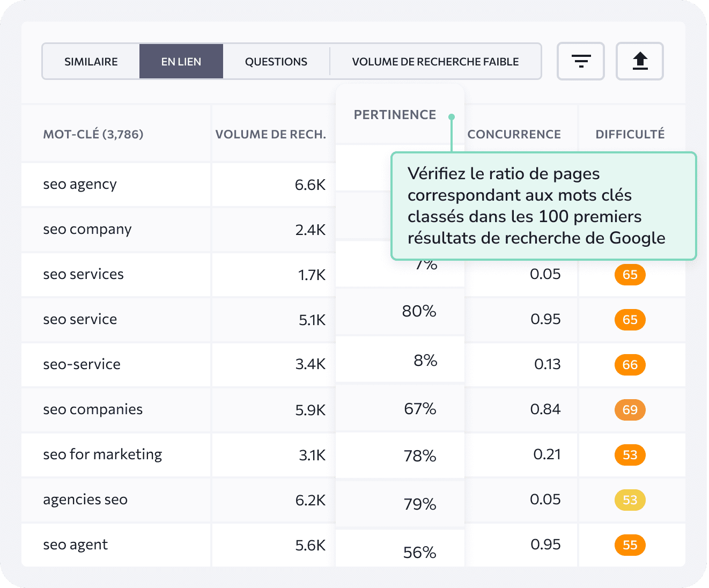Switch to Volume de recherche faible tab
The image size is (709, 588).
click(435, 62)
